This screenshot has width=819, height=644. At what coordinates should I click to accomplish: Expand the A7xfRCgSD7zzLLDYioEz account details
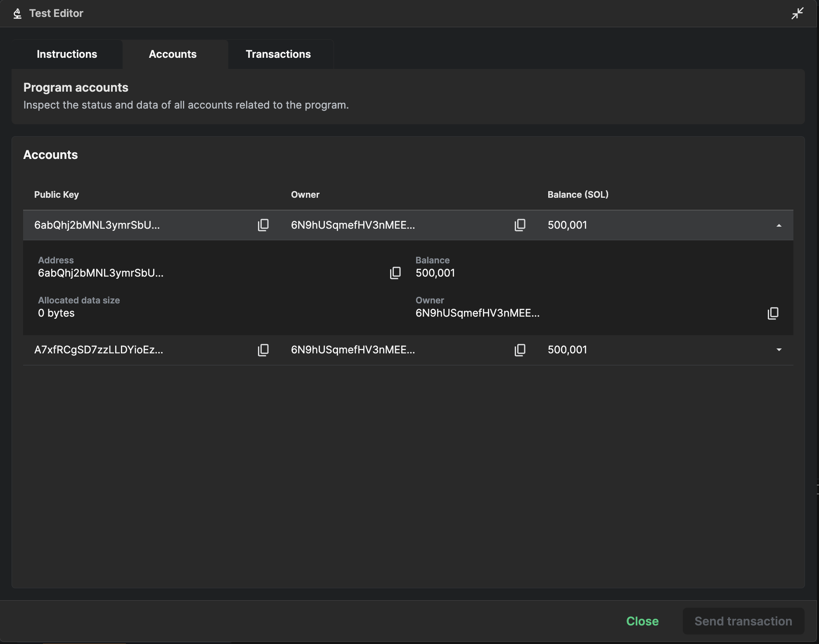(x=779, y=350)
